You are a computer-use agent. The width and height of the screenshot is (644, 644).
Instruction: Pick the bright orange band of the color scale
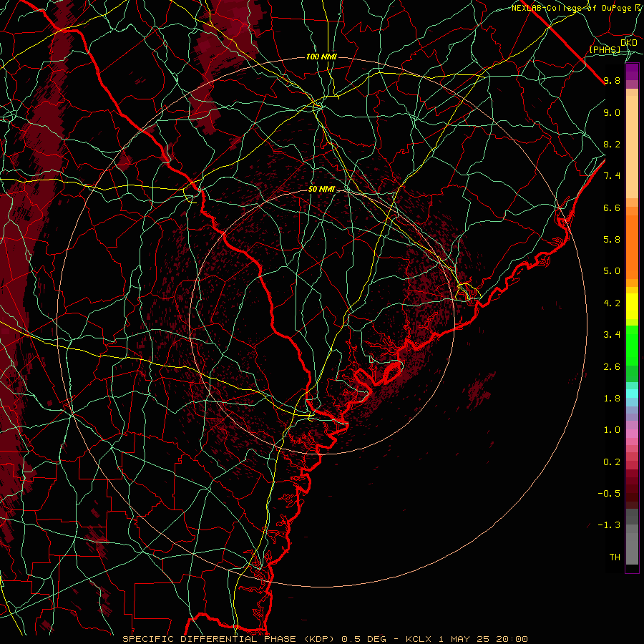[x=632, y=247]
